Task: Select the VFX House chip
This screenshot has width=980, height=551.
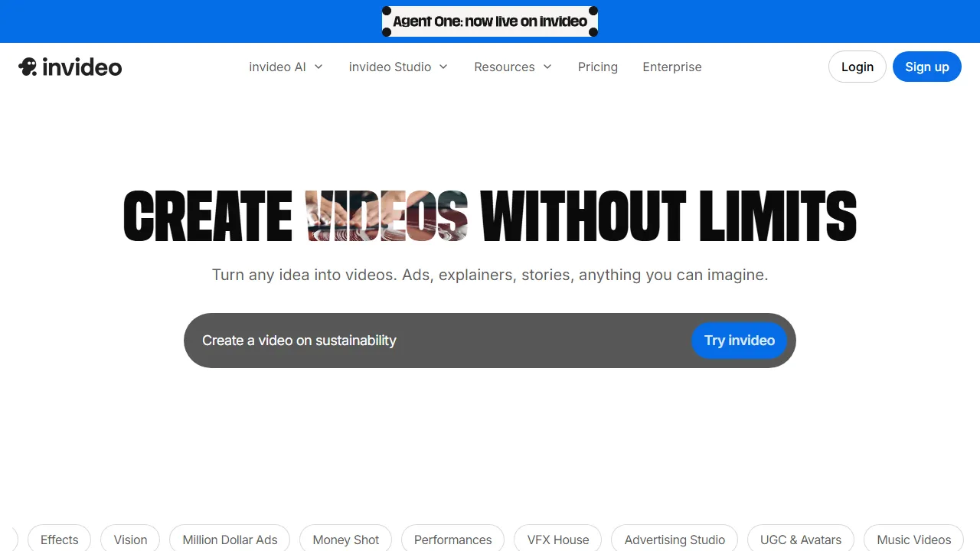Action: point(558,540)
